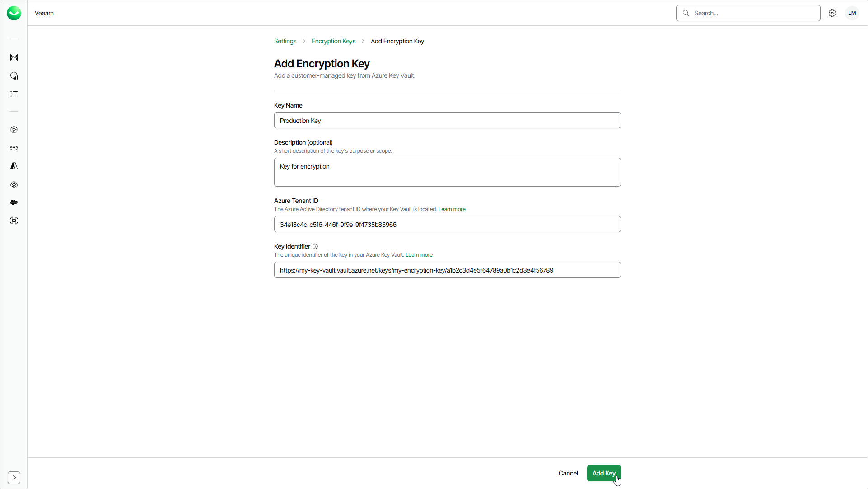Open the Azure sidebar icon

(14, 166)
